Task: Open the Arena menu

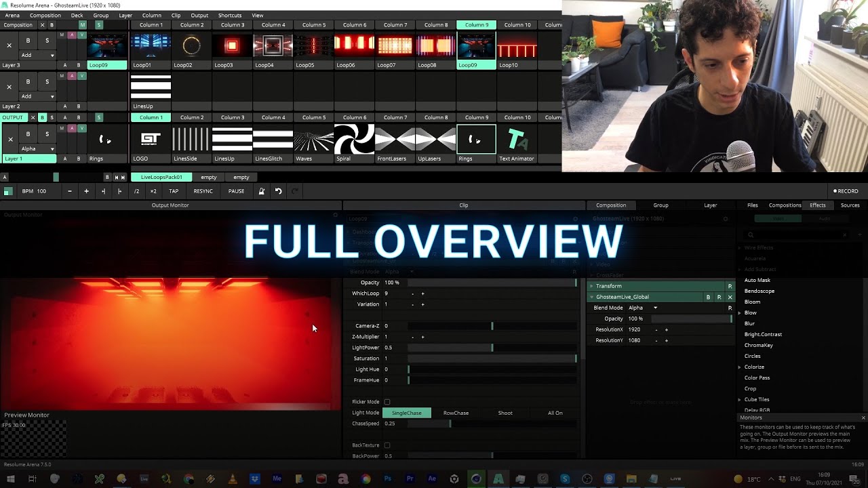Action: click(x=12, y=15)
